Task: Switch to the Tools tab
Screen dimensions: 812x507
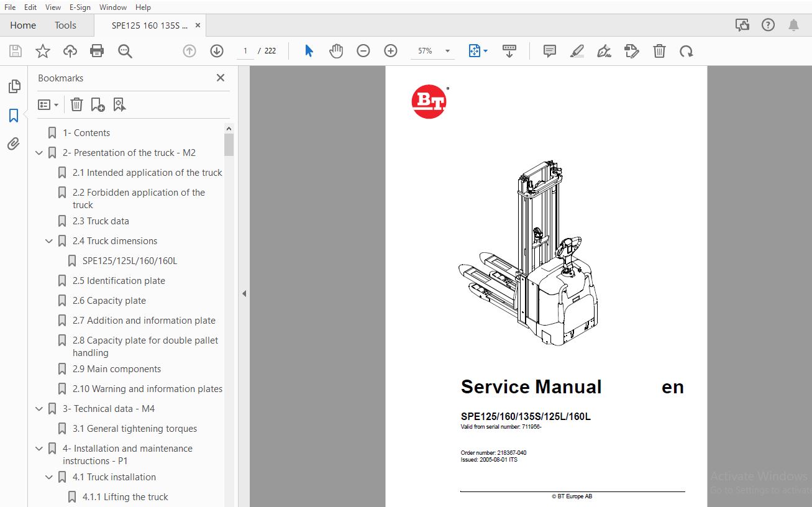Action: 65,25
